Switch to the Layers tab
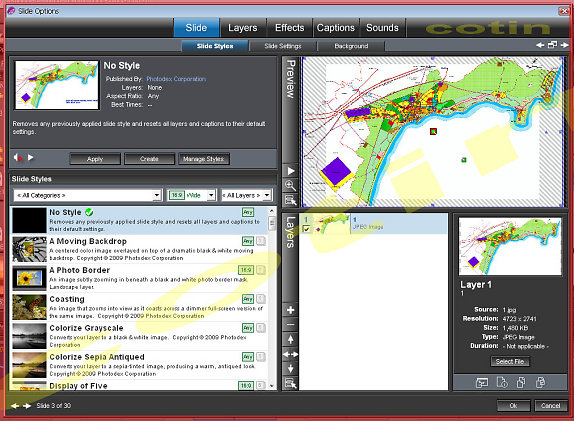Viewport: 574px width, 421px height. (x=243, y=28)
